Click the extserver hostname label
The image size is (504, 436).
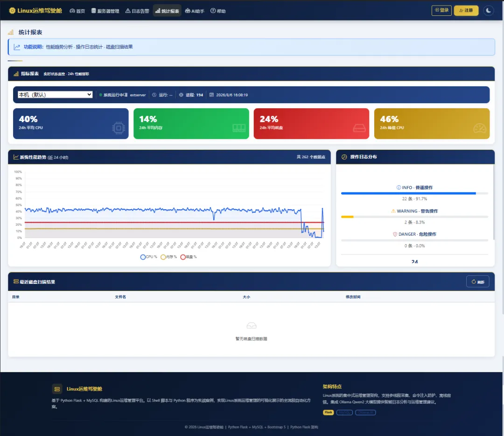tap(138, 95)
